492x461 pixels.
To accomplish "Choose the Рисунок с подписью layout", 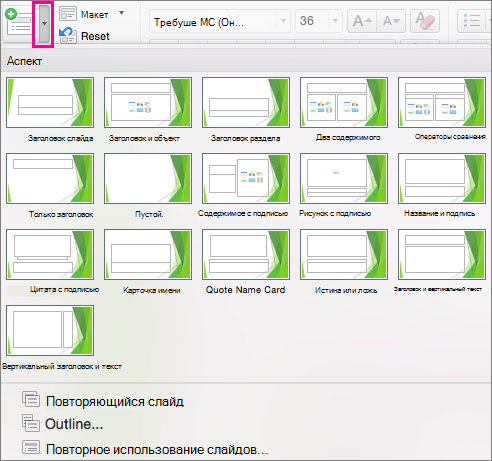I will pyautogui.click(x=344, y=178).
